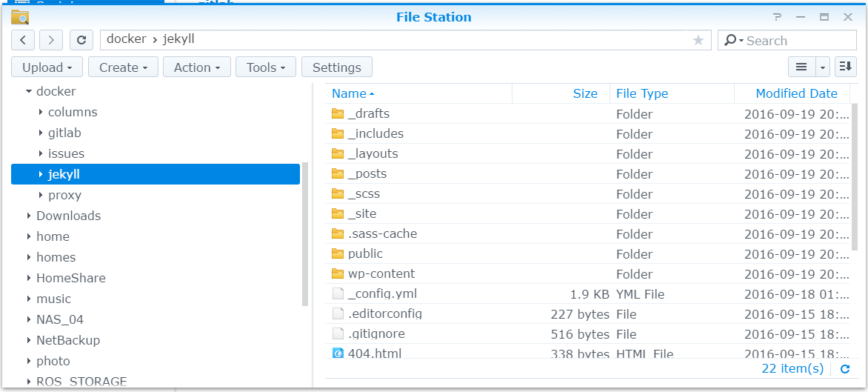
Task: Open the sort options icon button
Action: point(845,67)
